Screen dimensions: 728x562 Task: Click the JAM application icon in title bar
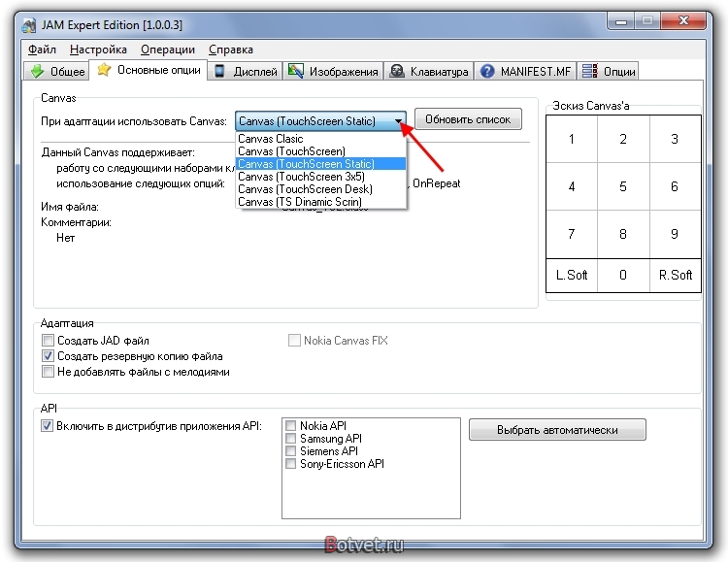(x=28, y=25)
